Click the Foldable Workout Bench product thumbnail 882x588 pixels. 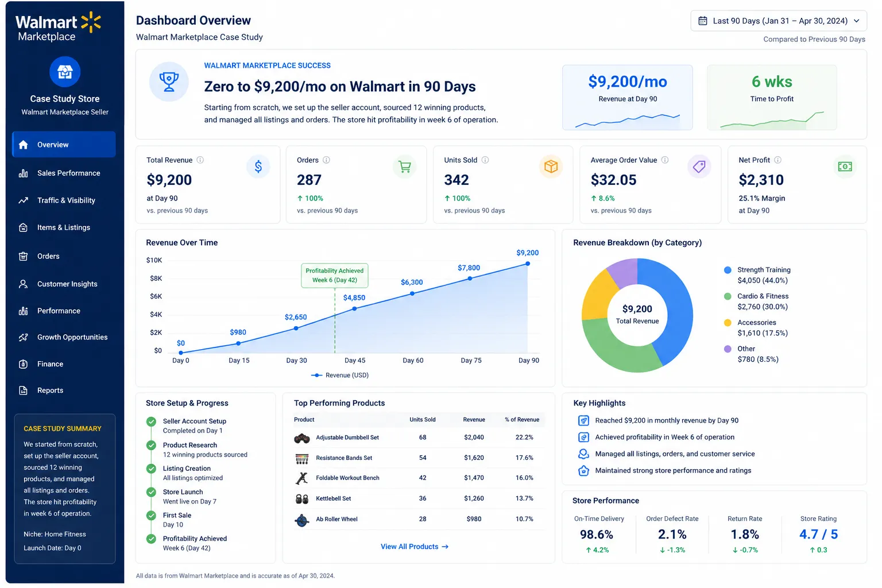pyautogui.click(x=302, y=478)
